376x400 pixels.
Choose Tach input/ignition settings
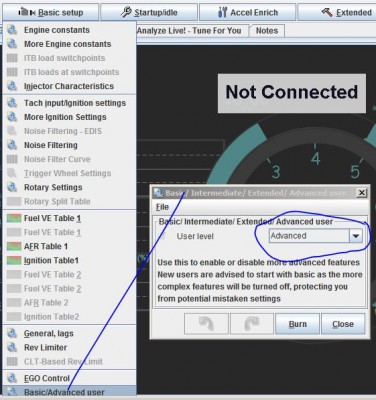click(69, 103)
